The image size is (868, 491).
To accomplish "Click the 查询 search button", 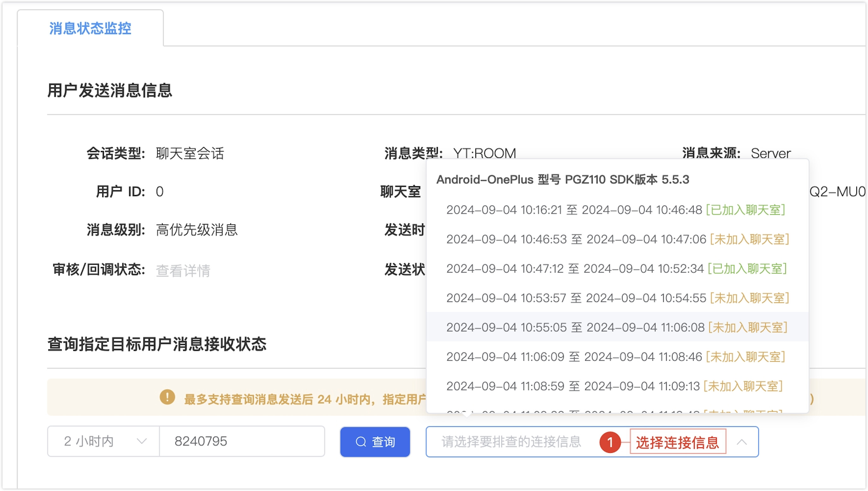I will coord(375,442).
